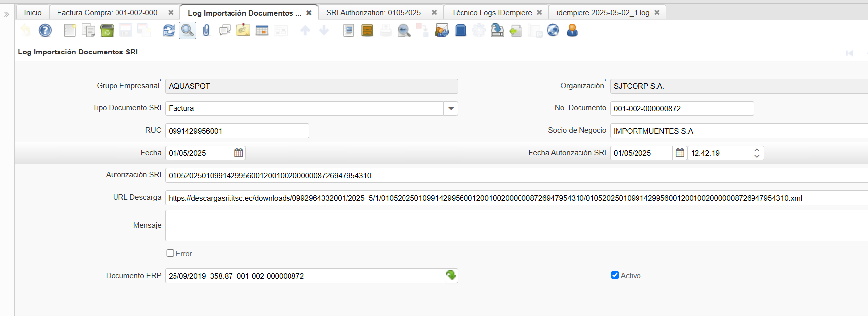The image size is (868, 316).
Task: Expand the left side panel chevron
Action: 7,14
